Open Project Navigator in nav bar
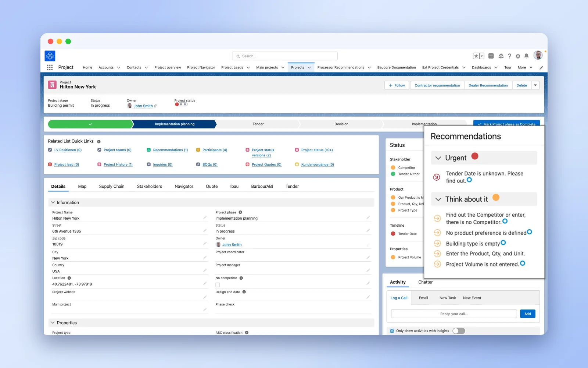 pyautogui.click(x=201, y=68)
